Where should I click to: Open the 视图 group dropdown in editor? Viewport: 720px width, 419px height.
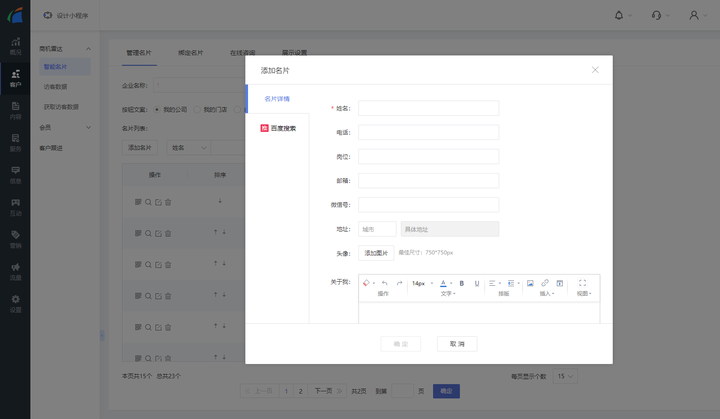point(584,294)
